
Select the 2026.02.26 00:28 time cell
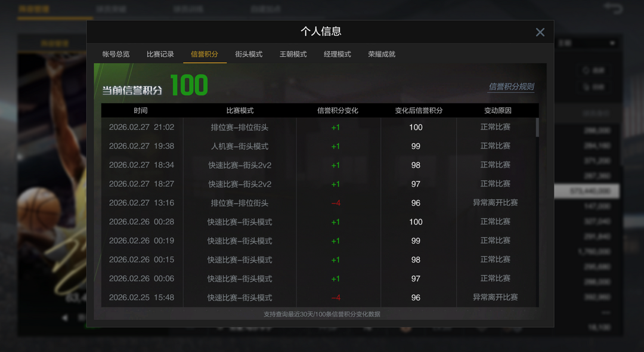click(142, 222)
